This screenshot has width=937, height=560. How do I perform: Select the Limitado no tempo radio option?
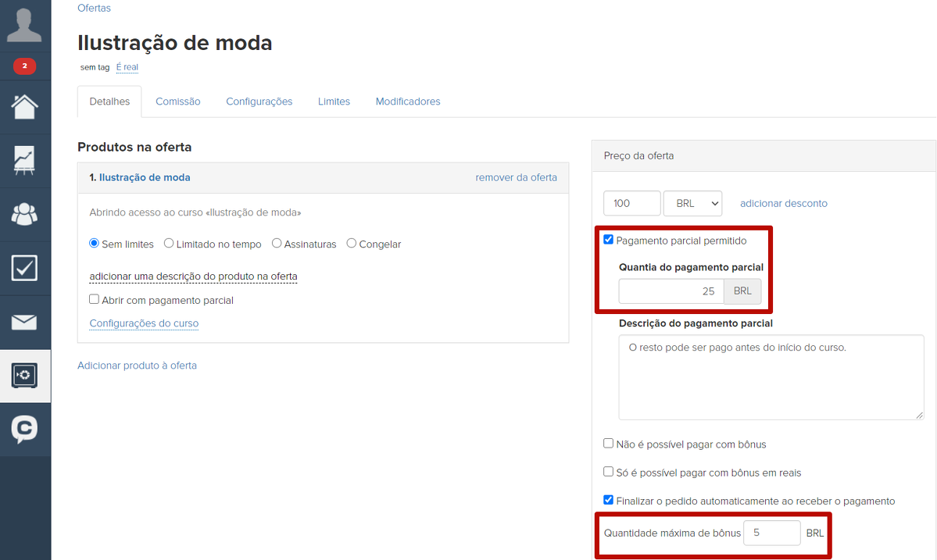coord(169,244)
